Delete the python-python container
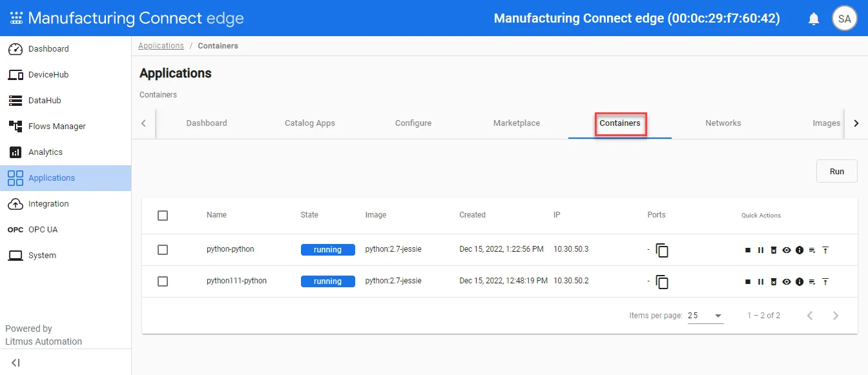The height and width of the screenshot is (375, 868). point(774,250)
